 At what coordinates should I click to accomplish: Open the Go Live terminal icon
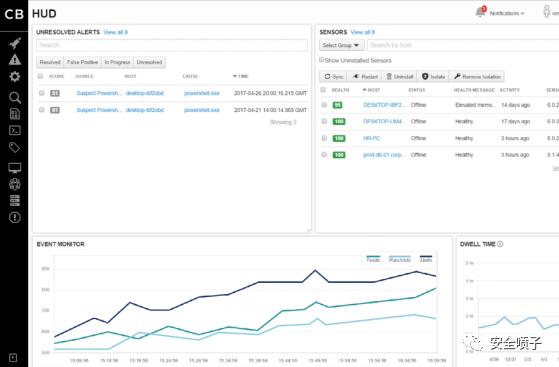tap(15, 131)
